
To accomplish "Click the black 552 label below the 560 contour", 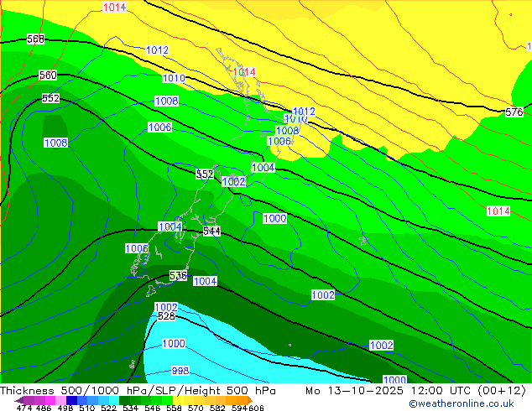I will click(50, 98).
